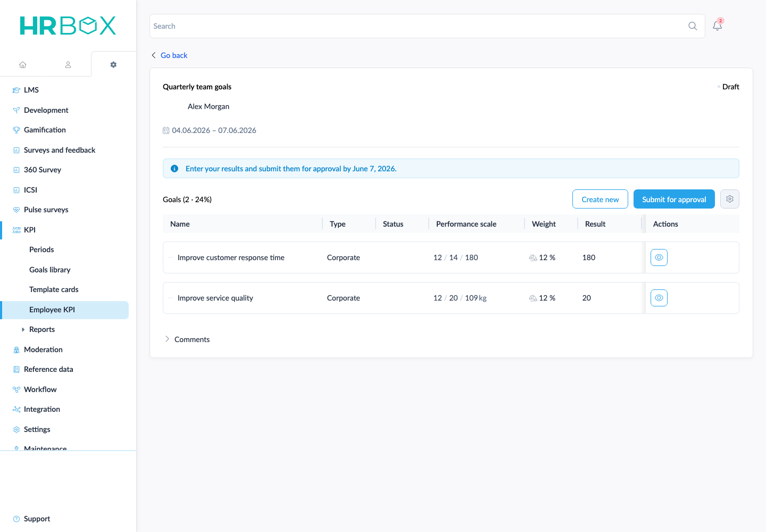
Task: Click the Create new button
Action: tap(600, 199)
